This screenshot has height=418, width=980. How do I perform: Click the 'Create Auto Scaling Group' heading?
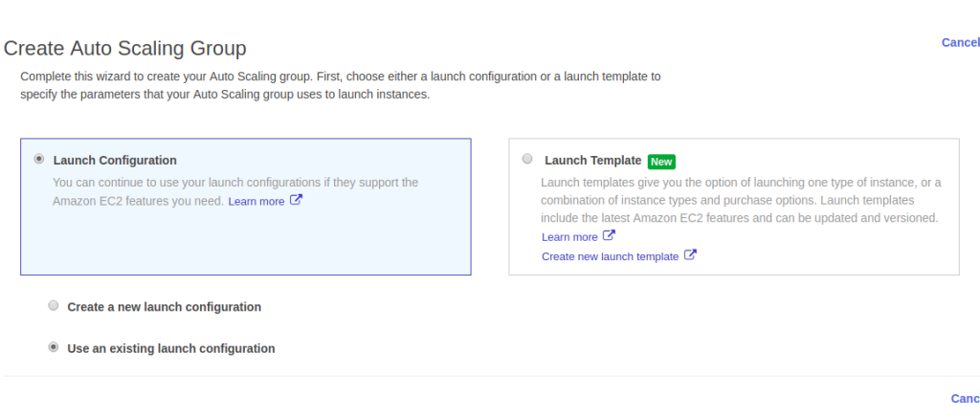[x=125, y=47]
